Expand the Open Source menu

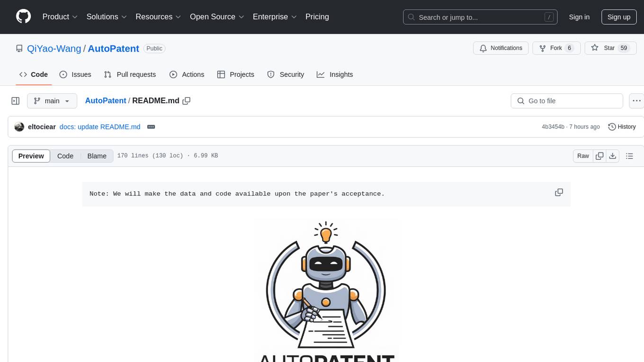pyautogui.click(x=217, y=17)
